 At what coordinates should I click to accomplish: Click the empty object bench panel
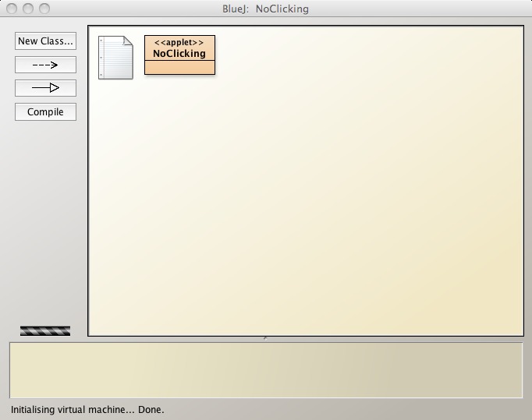pos(265,369)
